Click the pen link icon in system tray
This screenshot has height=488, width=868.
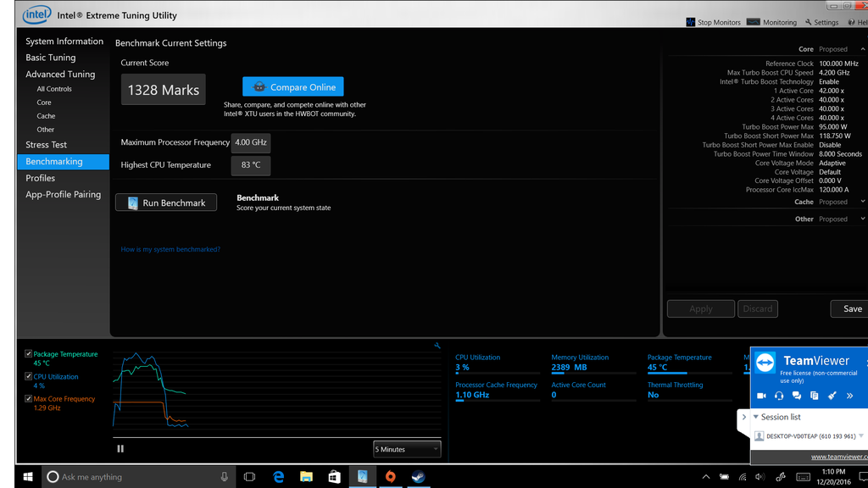click(781, 477)
